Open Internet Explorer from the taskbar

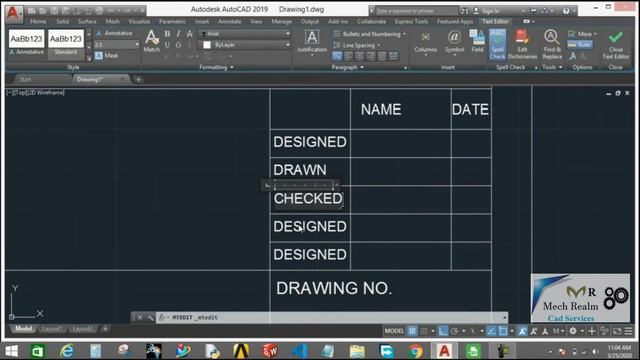click(x=67, y=351)
